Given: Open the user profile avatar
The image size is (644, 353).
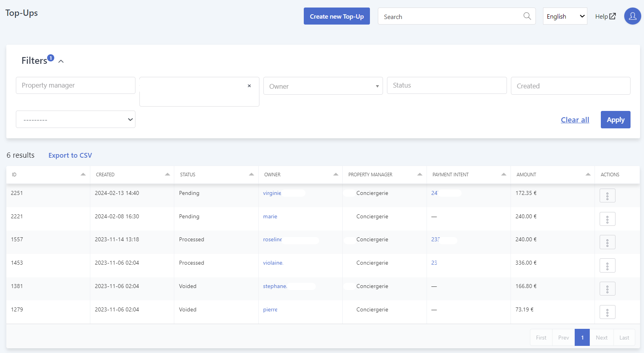Looking at the screenshot, I should [x=633, y=16].
